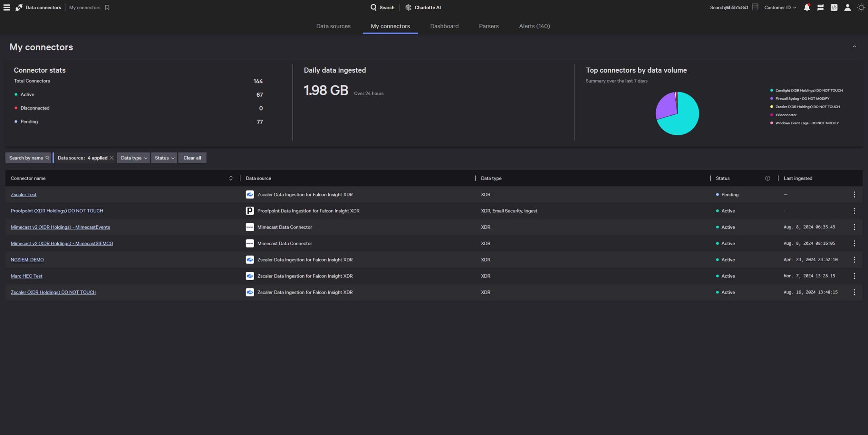Click Zscaler logo in Zscaler Test row
The height and width of the screenshot is (435, 868).
pyautogui.click(x=250, y=194)
